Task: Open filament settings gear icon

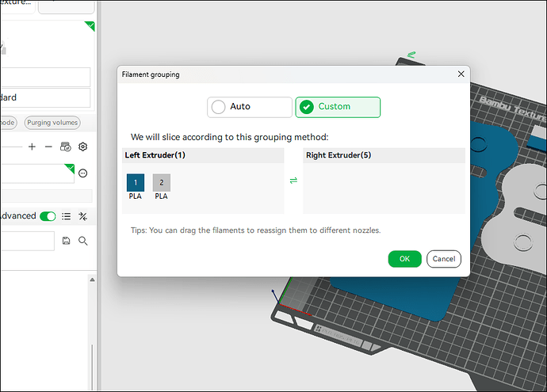Action: 82,147
